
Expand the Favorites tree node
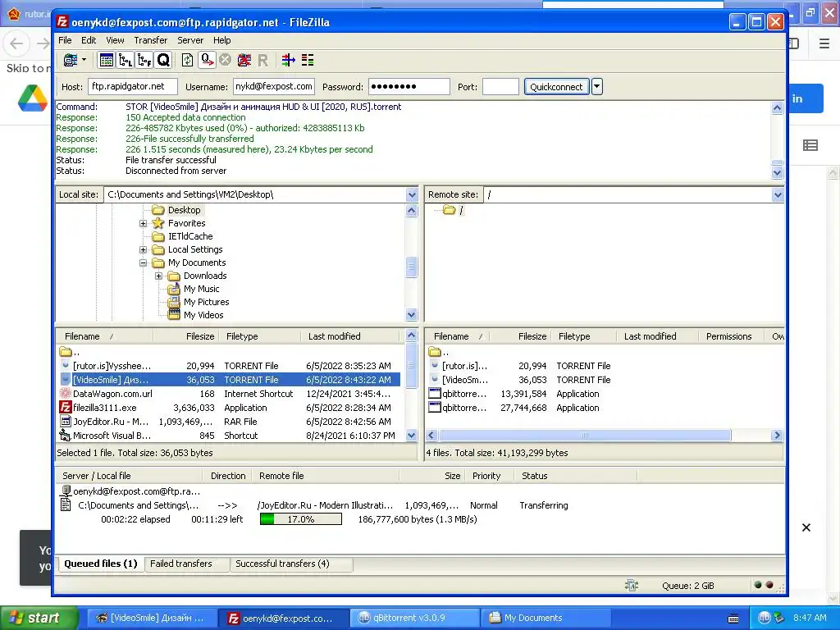click(x=143, y=223)
